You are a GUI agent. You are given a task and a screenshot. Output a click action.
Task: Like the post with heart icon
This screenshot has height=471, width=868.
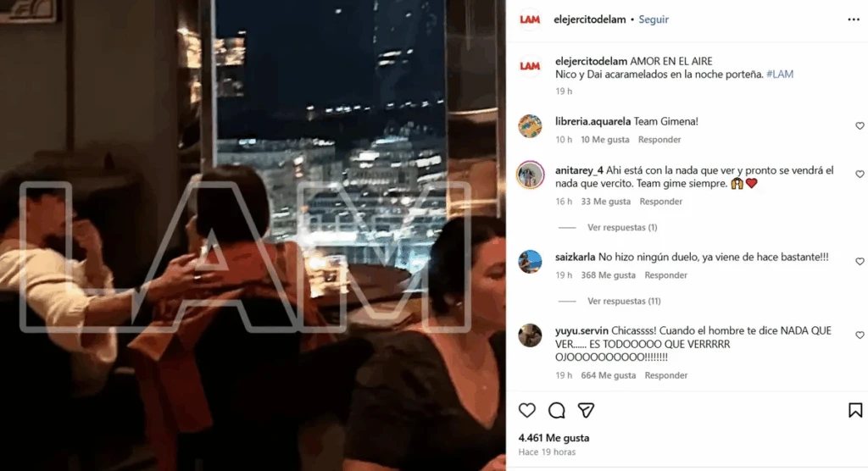point(527,410)
